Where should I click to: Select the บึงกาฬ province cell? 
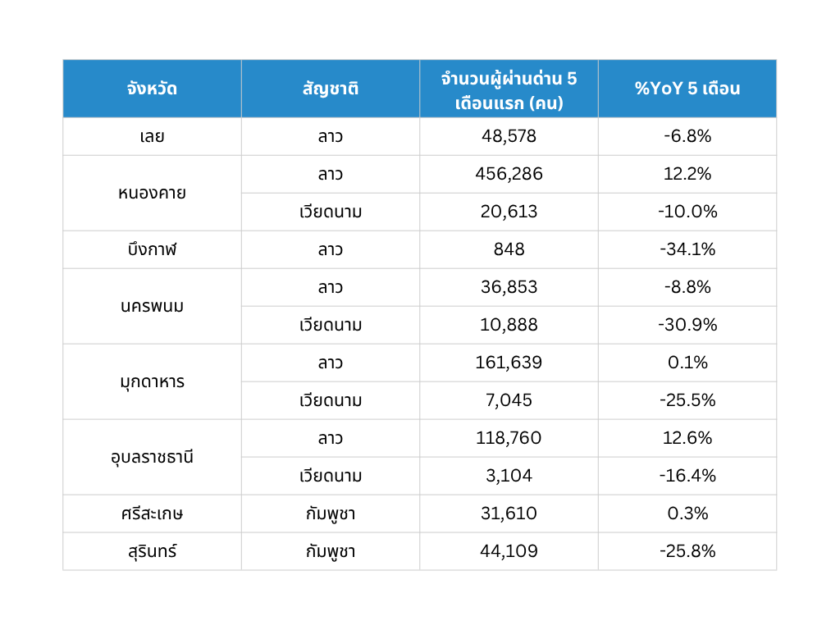(x=152, y=249)
